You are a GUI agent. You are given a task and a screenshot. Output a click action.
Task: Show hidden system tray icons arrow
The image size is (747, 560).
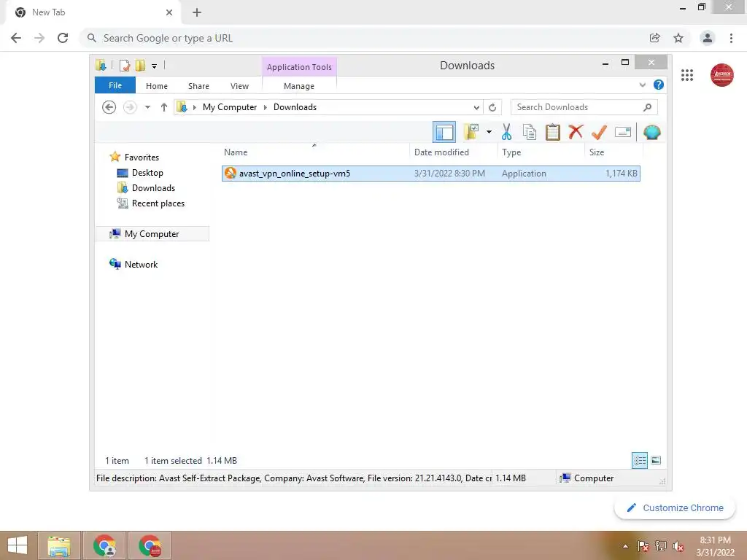[625, 546]
